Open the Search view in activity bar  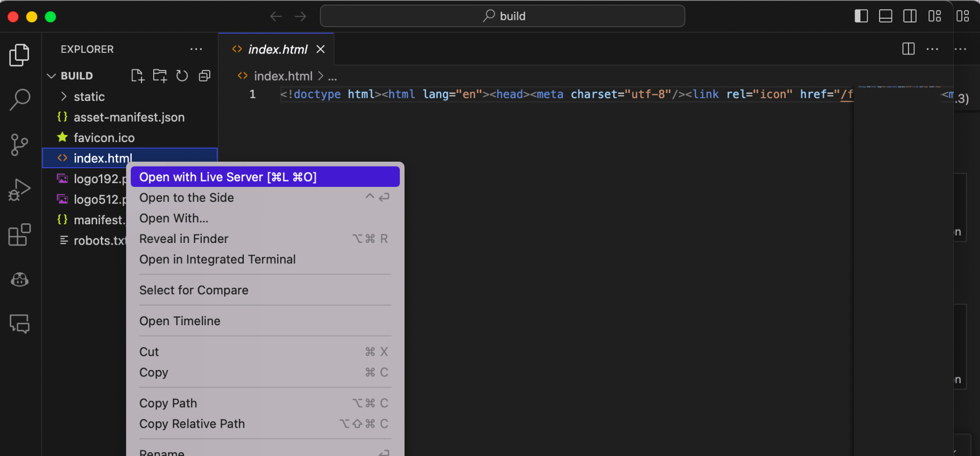coord(20,100)
